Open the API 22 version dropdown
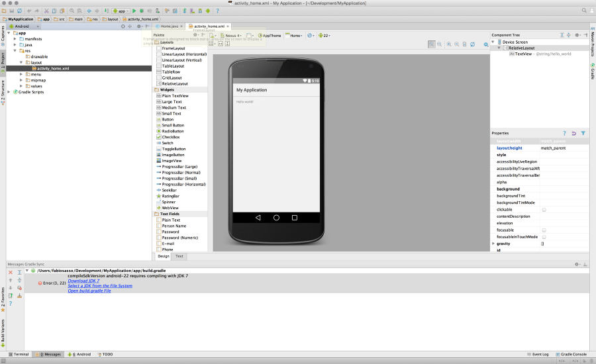This screenshot has width=596, height=364. click(x=324, y=36)
